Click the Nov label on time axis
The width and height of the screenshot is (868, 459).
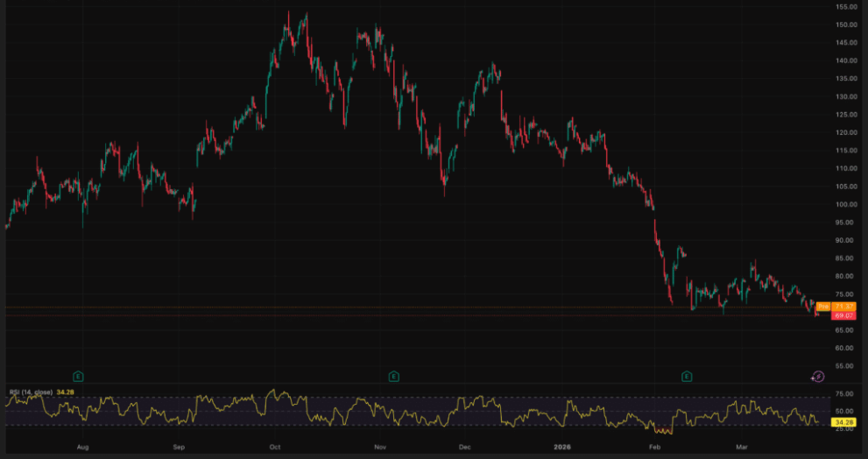380,447
